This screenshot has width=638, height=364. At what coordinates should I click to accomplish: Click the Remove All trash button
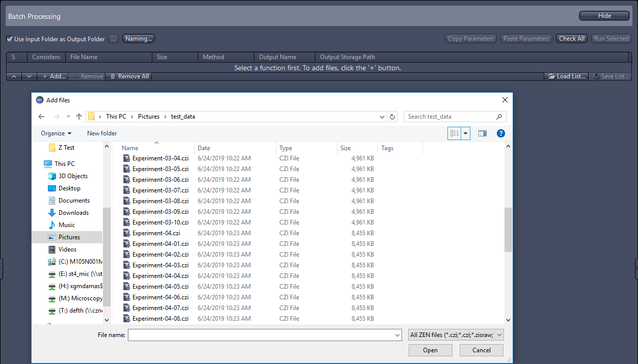[128, 76]
